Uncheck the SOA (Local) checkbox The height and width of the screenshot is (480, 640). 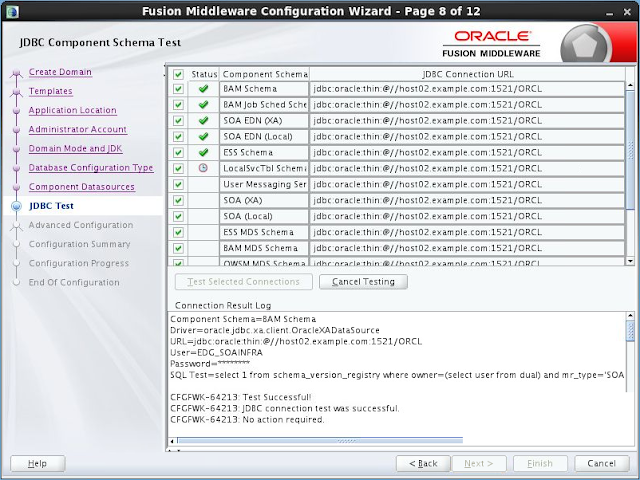pos(178,216)
